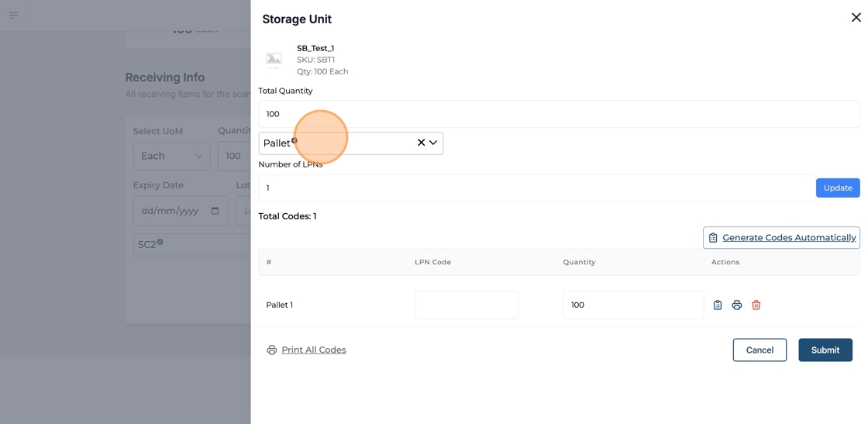
Task: Print the Pallet 1 LPN code
Action: click(x=737, y=305)
